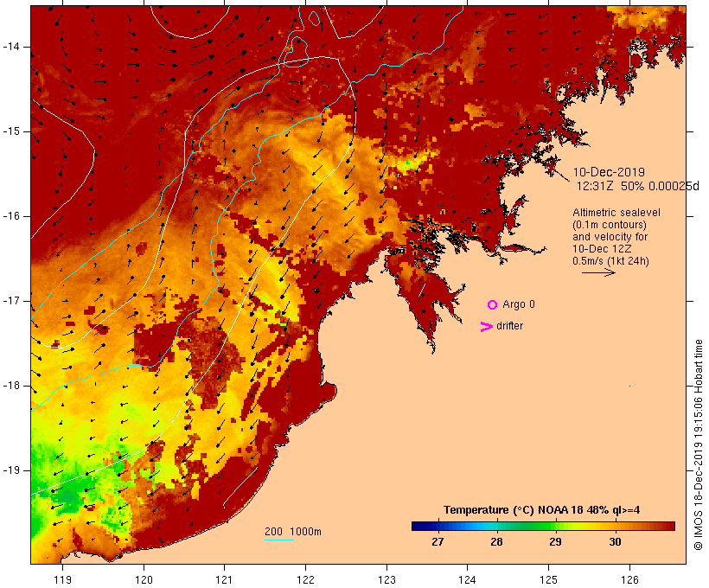Click the "200 1000m" isobath label
Screen dimensions: 709x588
[x=293, y=532]
